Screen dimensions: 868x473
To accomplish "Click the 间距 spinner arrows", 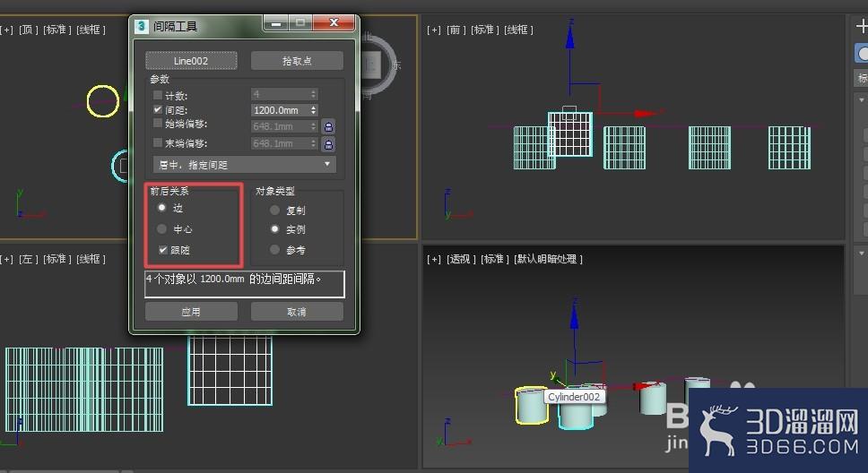I will (313, 110).
